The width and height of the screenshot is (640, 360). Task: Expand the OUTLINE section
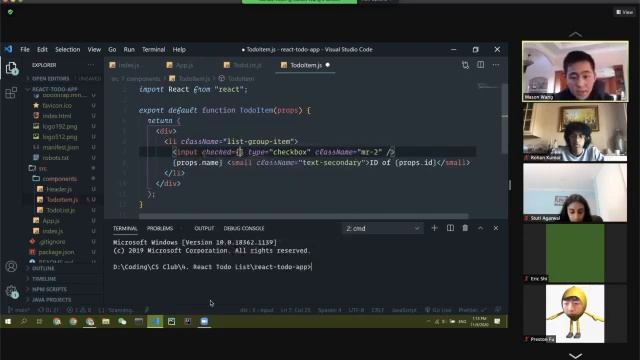63,269
